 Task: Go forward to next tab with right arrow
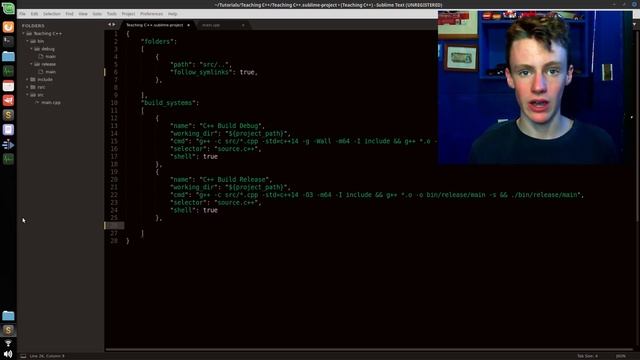coord(113,25)
